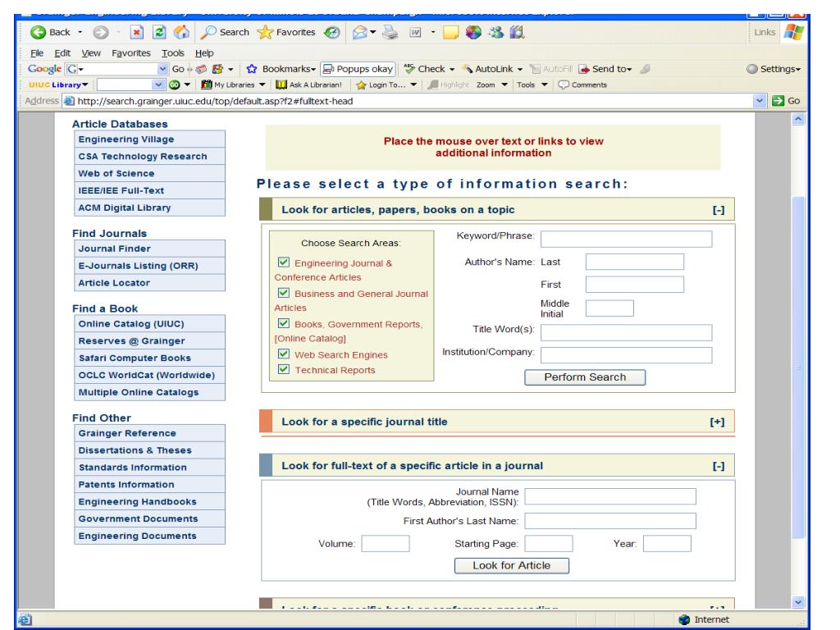Open the Tools dropdown in Library toolbar
840x630 pixels.
545,84
